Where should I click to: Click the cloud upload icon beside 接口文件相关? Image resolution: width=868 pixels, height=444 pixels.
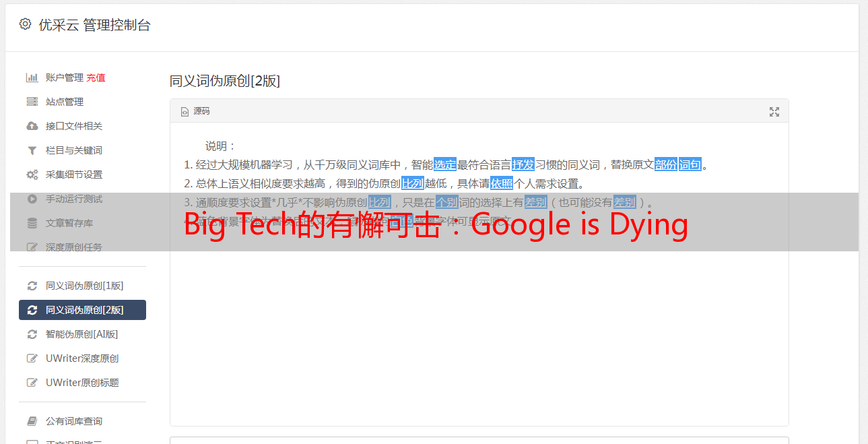[32, 126]
